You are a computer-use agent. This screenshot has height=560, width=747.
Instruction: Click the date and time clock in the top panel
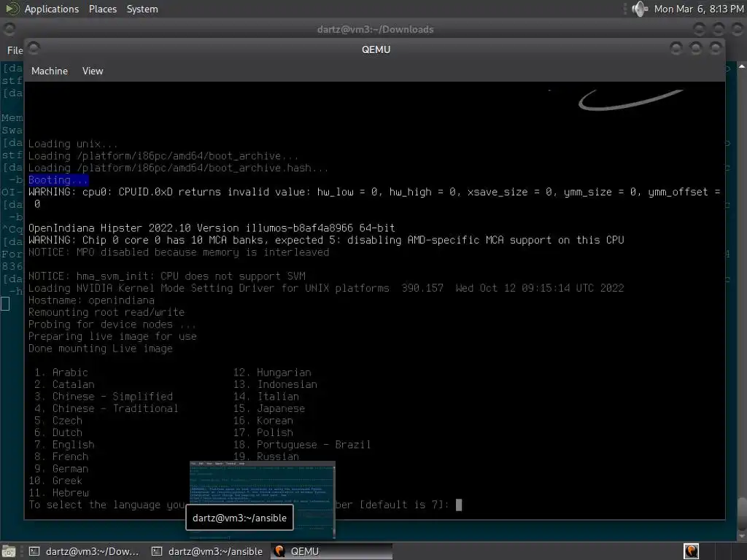pos(698,9)
